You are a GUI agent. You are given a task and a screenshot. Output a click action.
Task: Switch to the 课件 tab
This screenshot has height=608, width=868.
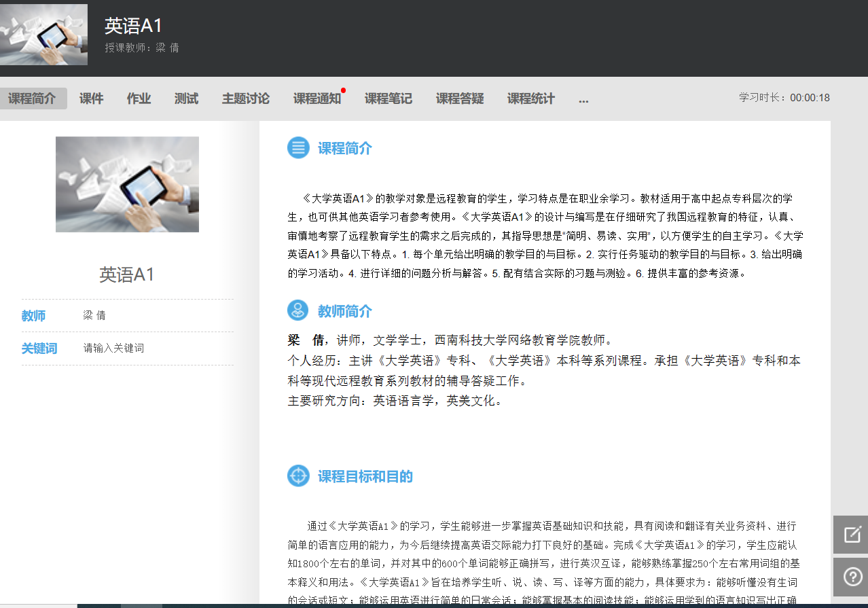point(91,99)
